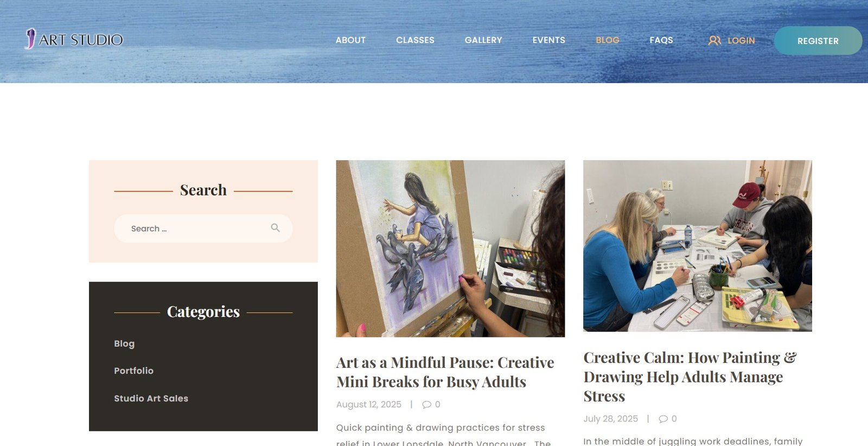The image size is (868, 446).
Task: Click the search magnifier icon
Action: (276, 228)
